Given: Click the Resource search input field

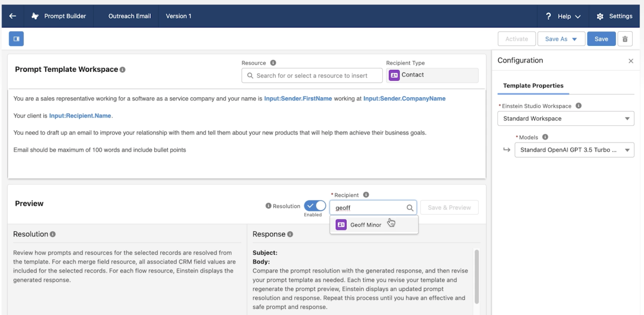Looking at the screenshot, I should click(x=312, y=75).
